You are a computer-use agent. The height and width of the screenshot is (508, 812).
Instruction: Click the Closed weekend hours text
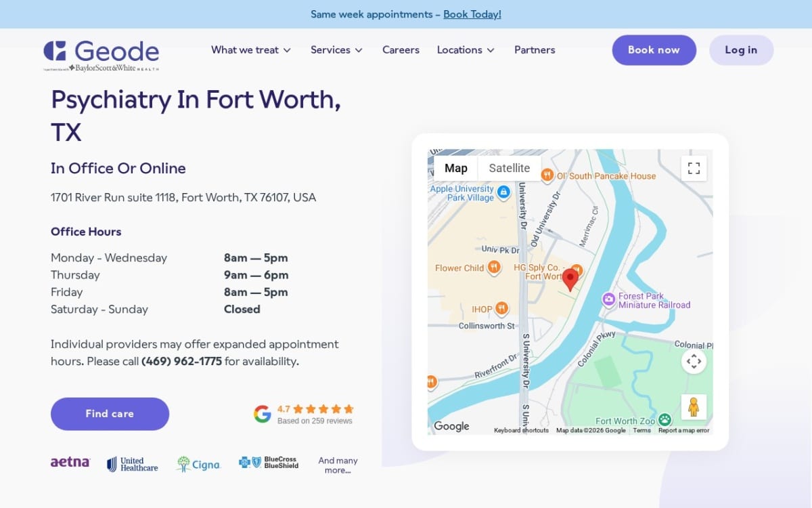tap(242, 310)
